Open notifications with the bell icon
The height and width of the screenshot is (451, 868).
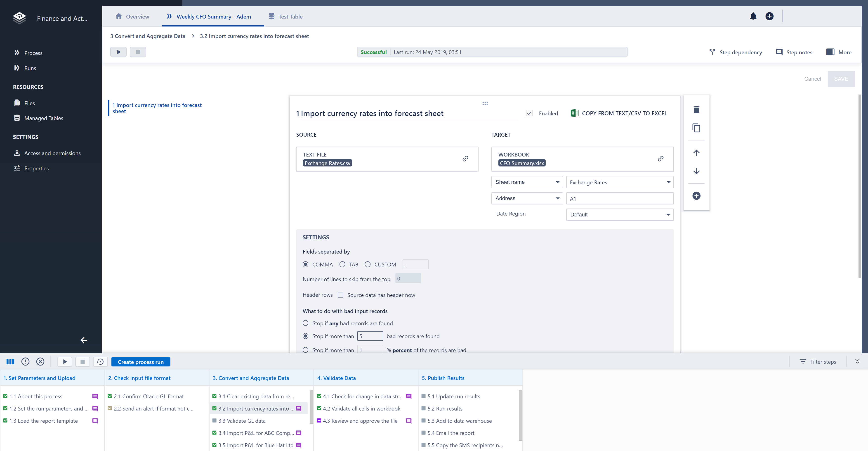tap(753, 16)
